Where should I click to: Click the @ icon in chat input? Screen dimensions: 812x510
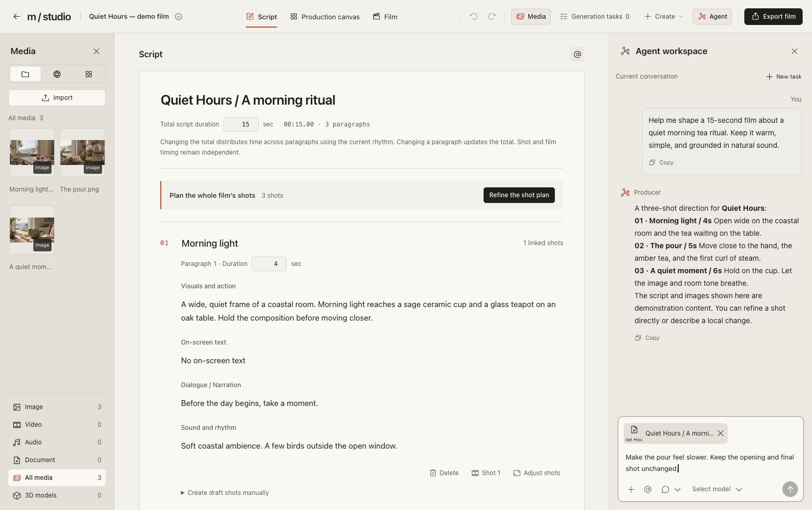point(648,489)
